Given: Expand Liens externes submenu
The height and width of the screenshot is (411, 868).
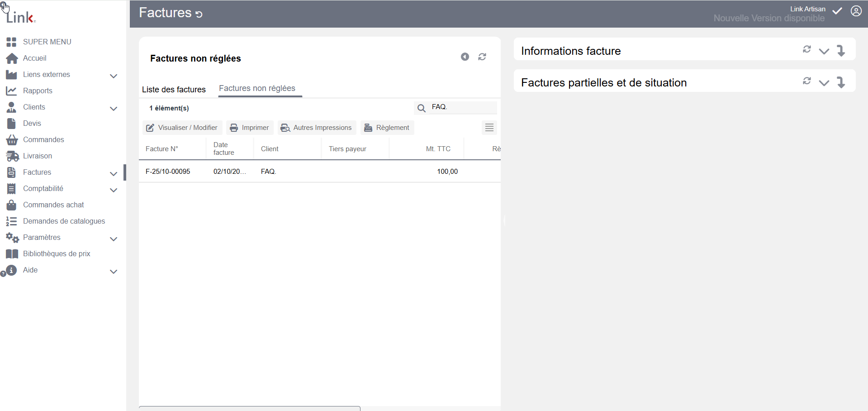Looking at the screenshot, I should click(114, 76).
